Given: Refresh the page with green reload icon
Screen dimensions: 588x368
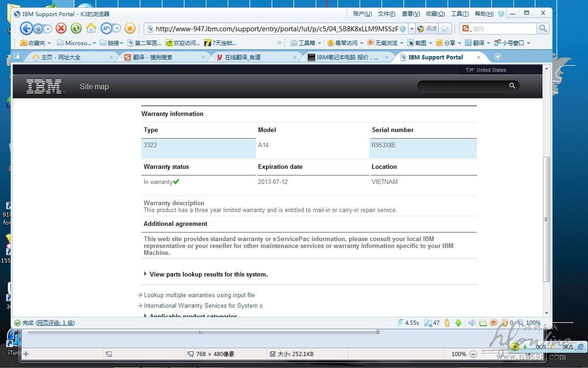Looking at the screenshot, I should [76, 29].
